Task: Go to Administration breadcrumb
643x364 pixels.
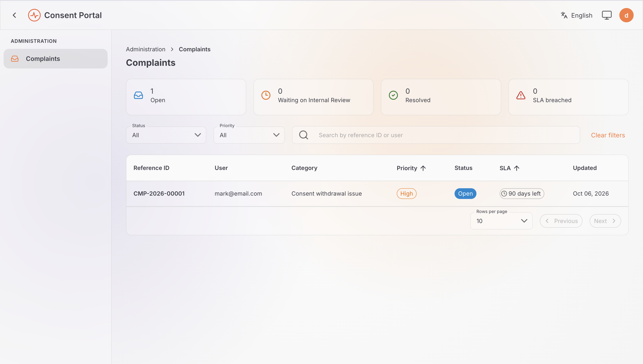Action: pyautogui.click(x=146, y=49)
